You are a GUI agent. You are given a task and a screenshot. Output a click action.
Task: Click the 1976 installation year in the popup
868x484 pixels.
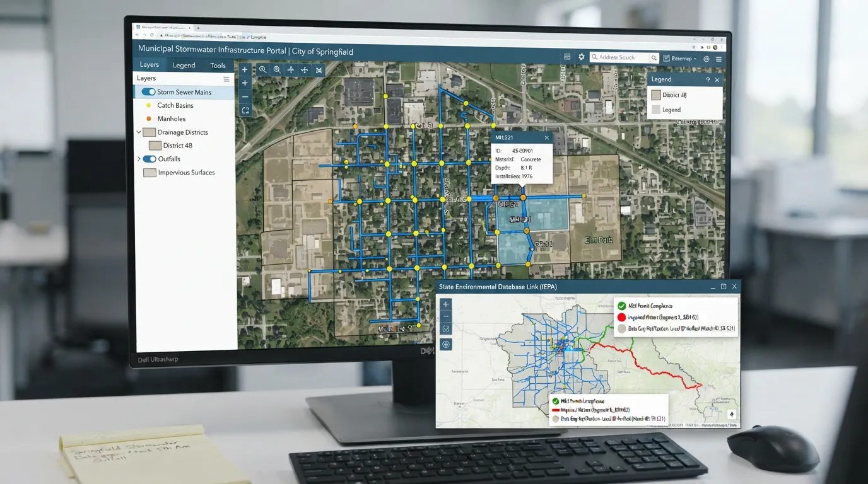click(526, 176)
